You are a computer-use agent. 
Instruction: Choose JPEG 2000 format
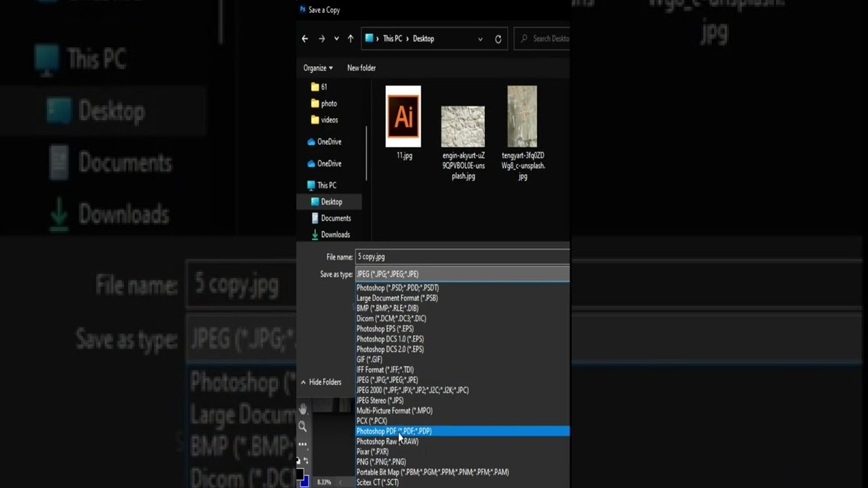click(462, 390)
